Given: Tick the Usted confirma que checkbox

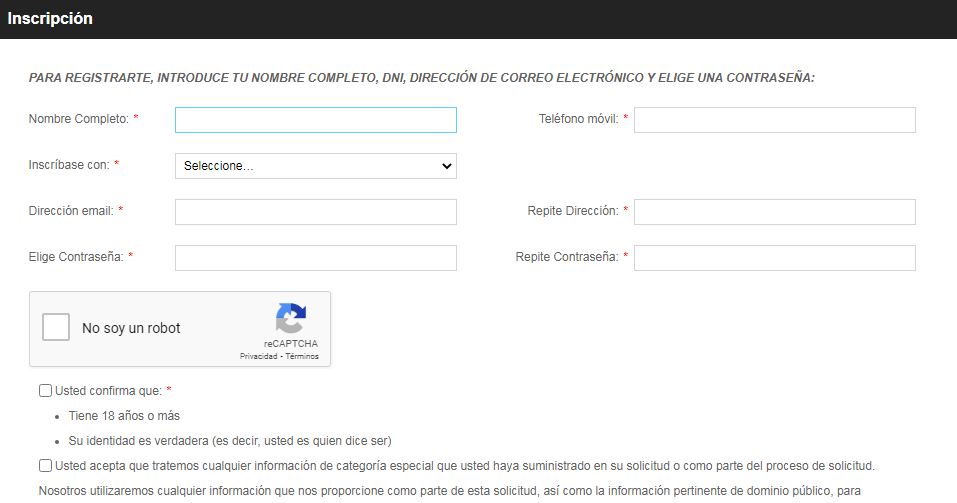Looking at the screenshot, I should coord(46,391).
